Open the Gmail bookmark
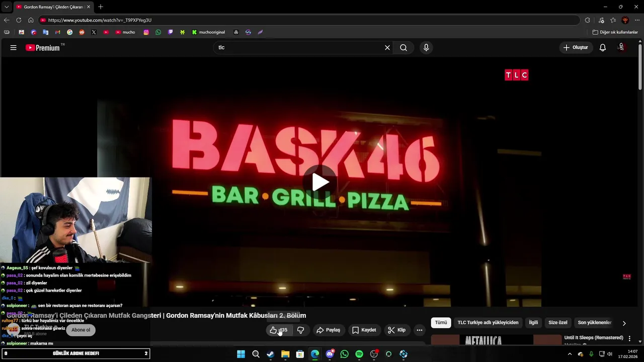This screenshot has height=362, width=644. (x=57, y=32)
